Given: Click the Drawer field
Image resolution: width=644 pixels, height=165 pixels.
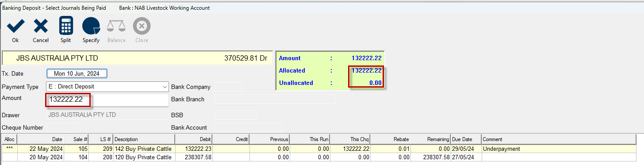Looking at the screenshot, I should pyautogui.click(x=107, y=115).
